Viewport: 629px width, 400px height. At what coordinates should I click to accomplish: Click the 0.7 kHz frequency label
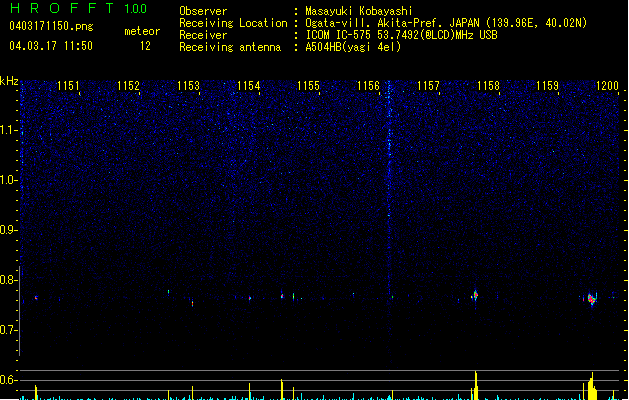(x=9, y=330)
